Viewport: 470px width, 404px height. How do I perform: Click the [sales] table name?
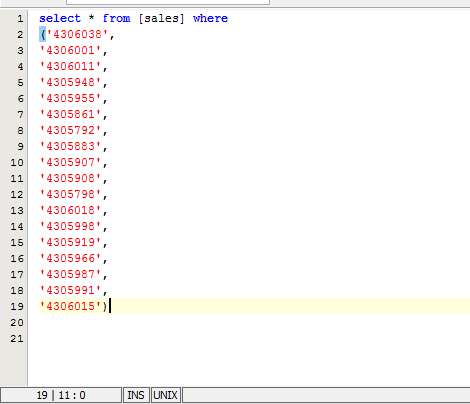coord(161,18)
